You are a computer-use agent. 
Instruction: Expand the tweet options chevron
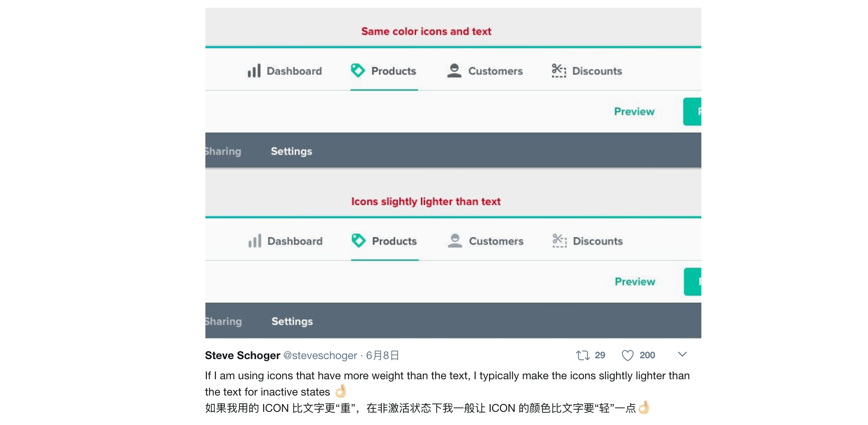coord(682,354)
